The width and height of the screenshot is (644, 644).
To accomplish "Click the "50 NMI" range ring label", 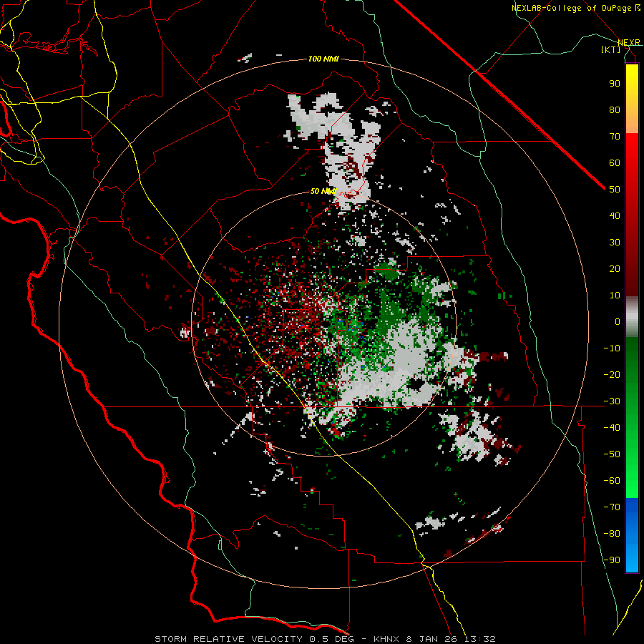I will click(323, 191).
